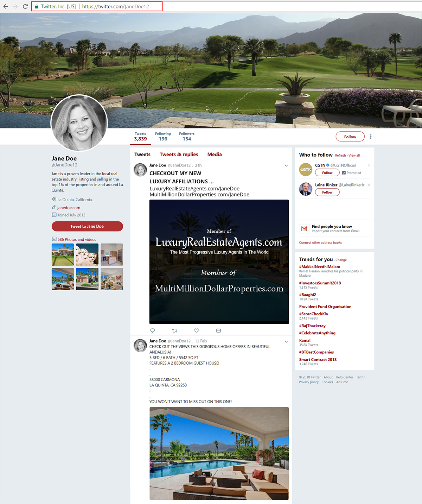The width and height of the screenshot is (422, 504).
Task: Dismiss the CGTN follow suggestion
Action: tap(369, 165)
